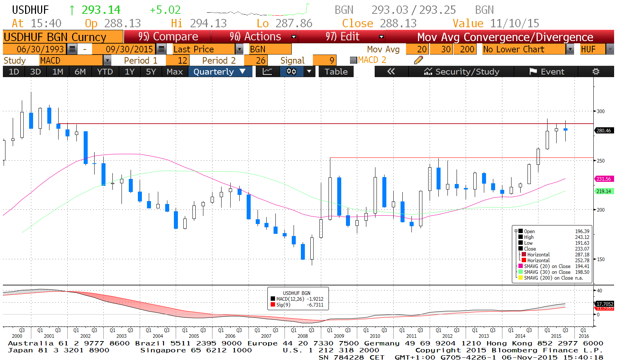Switch to Table view
Viewport: 617px width, 364px height.
[x=336, y=72]
